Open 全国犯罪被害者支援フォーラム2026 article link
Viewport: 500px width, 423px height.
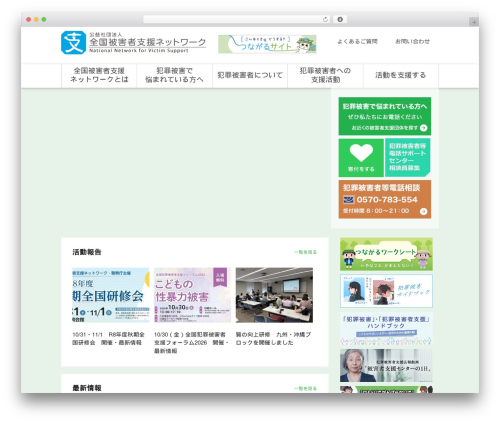point(191,342)
